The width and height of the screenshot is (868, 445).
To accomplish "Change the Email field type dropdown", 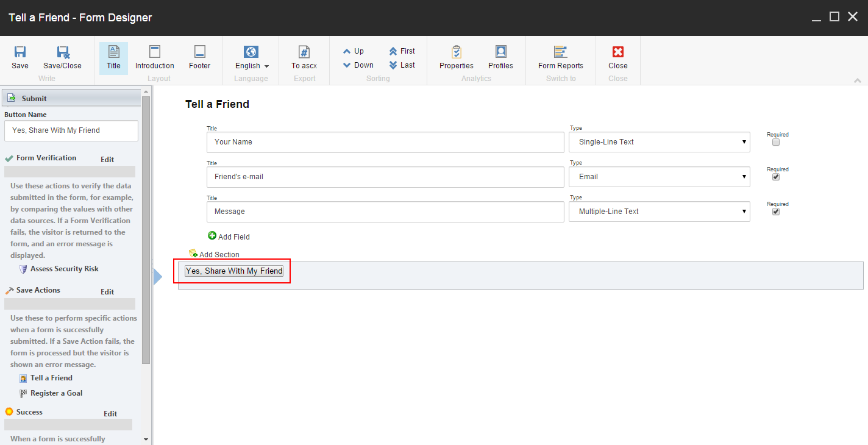I will point(659,177).
